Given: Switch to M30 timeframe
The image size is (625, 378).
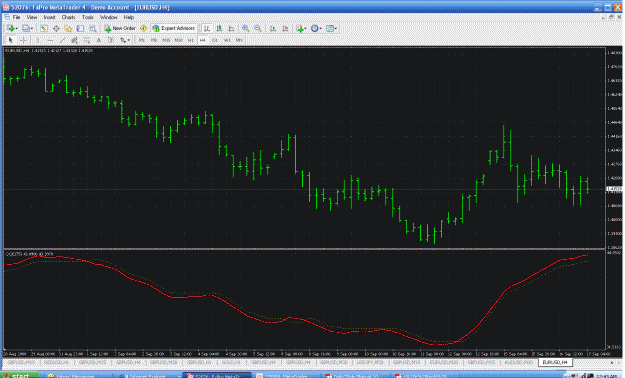Looking at the screenshot, I should pyautogui.click(x=179, y=40).
